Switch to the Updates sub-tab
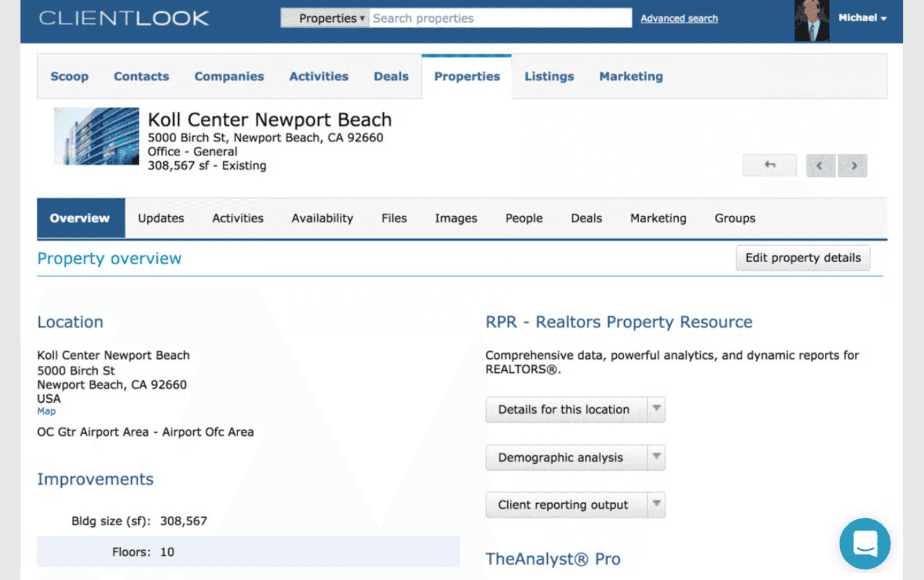 [x=161, y=218]
